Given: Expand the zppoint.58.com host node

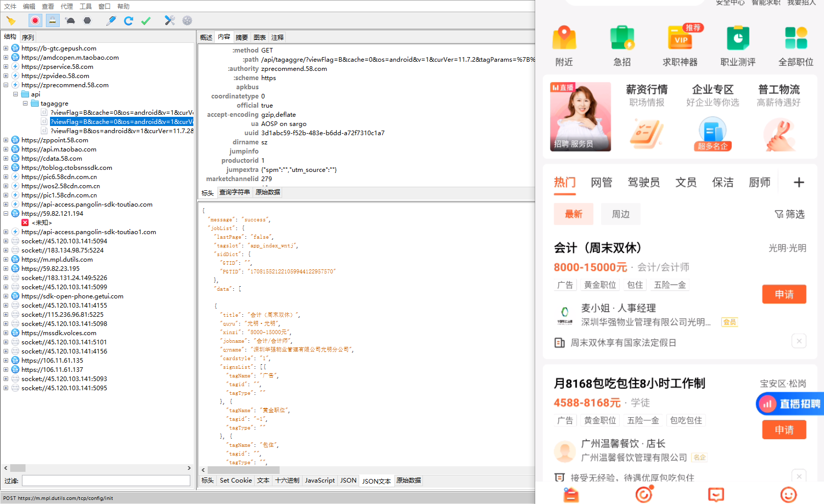Looking at the screenshot, I should coord(6,140).
